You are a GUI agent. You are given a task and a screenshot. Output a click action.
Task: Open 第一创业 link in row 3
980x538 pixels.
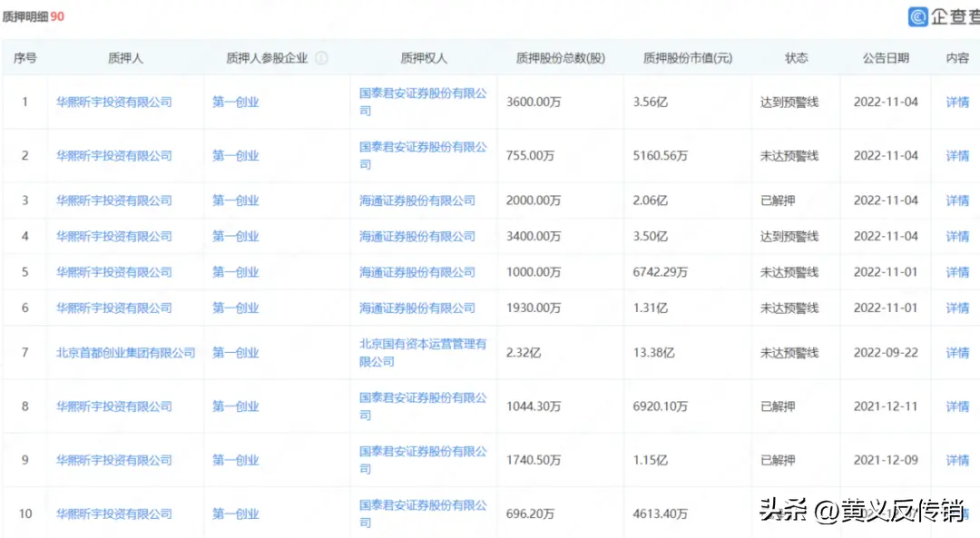tap(236, 201)
